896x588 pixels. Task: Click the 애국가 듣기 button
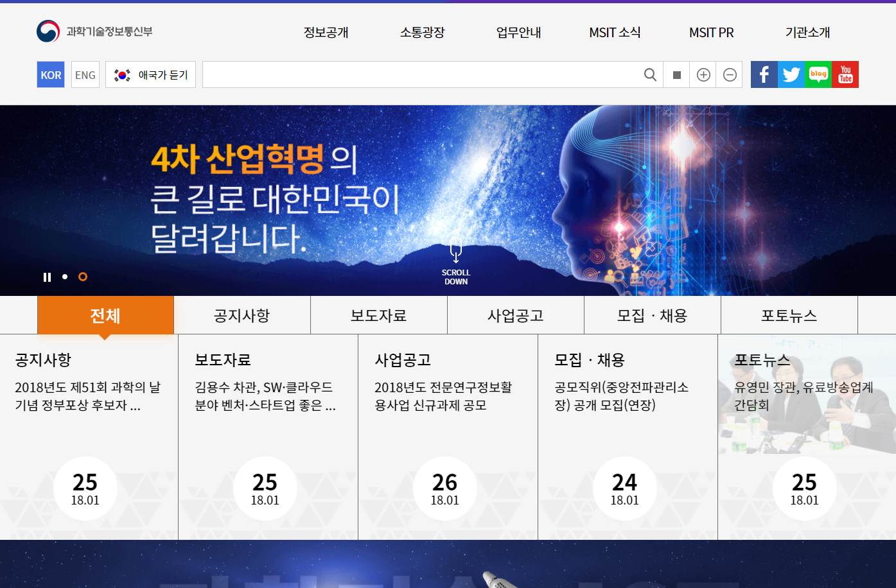(150, 74)
